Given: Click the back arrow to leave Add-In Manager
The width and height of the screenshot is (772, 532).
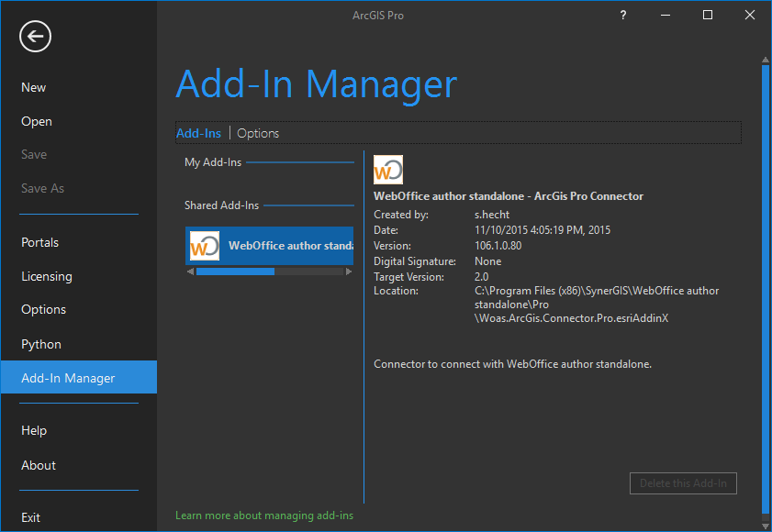Looking at the screenshot, I should click(35, 37).
